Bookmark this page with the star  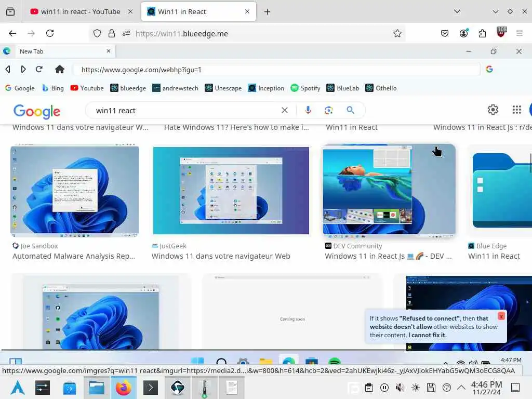397,33
